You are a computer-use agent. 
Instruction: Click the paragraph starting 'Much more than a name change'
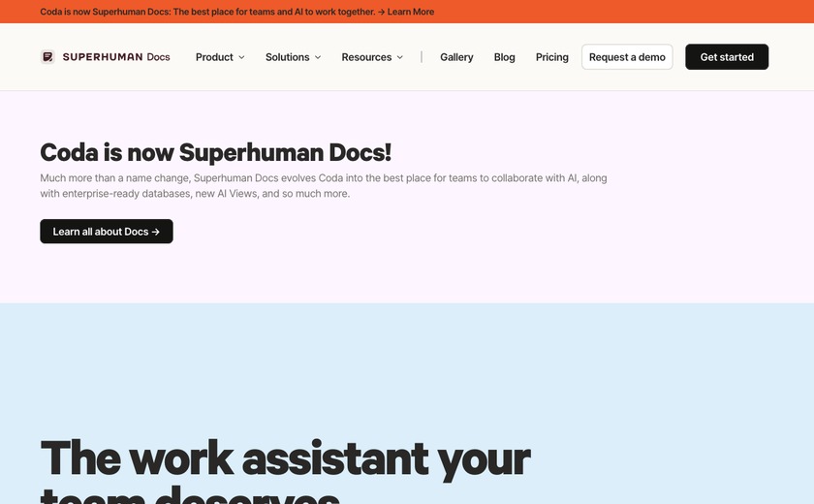click(x=324, y=186)
